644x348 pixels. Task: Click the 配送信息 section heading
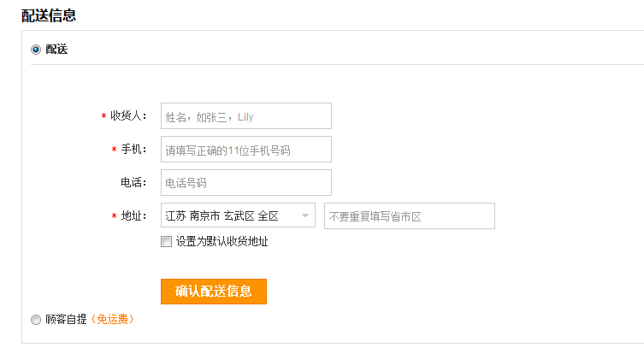[49, 15]
